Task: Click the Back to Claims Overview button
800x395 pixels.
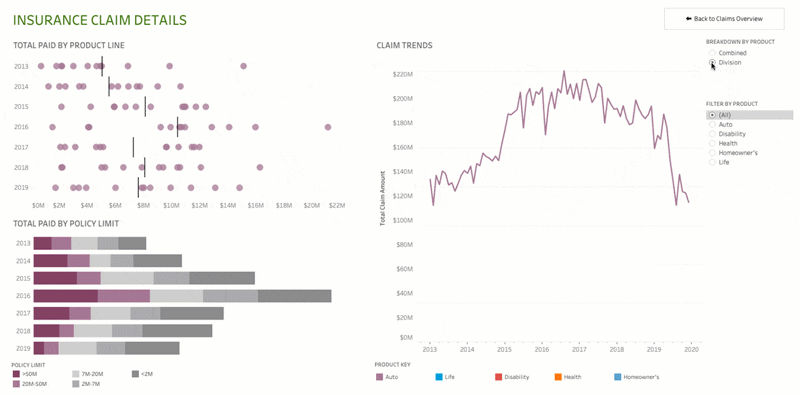Action: (x=724, y=19)
